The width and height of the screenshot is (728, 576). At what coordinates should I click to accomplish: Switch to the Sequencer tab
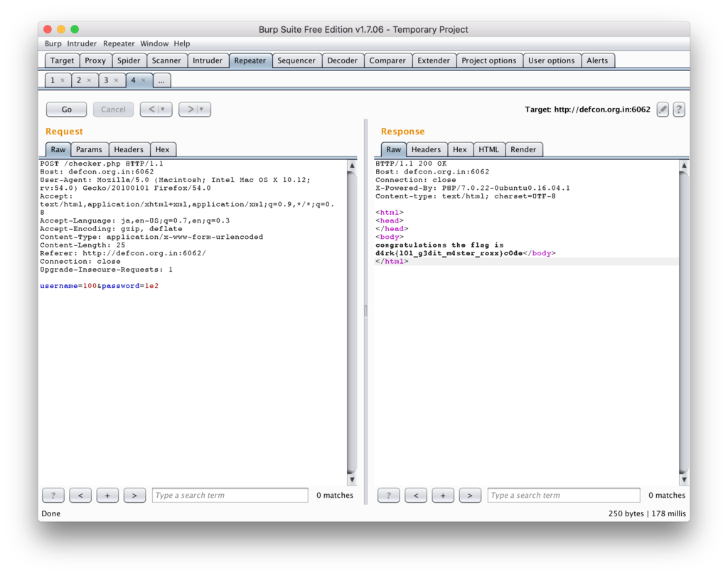tap(296, 60)
